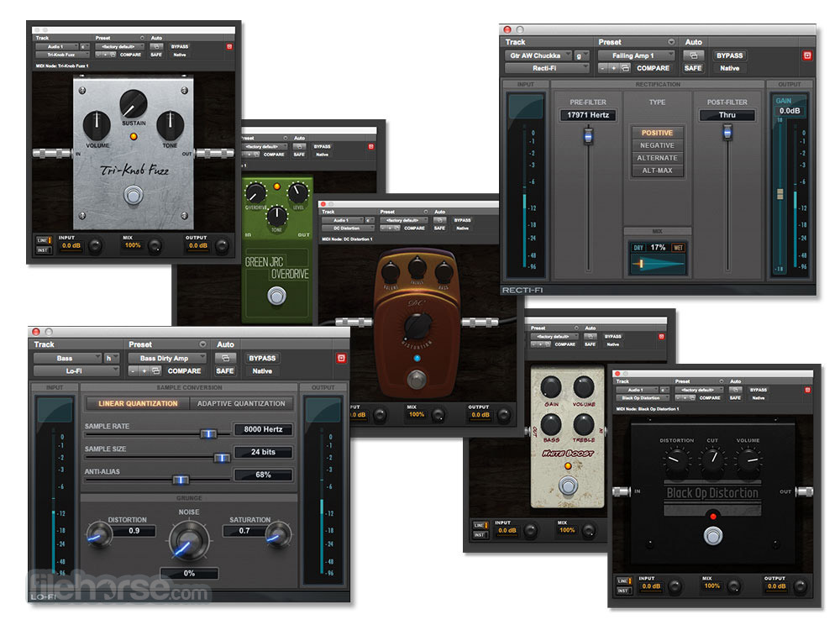Click the 8000 Hertz sample rate field
The height and width of the screenshot is (630, 840).
coord(263,429)
